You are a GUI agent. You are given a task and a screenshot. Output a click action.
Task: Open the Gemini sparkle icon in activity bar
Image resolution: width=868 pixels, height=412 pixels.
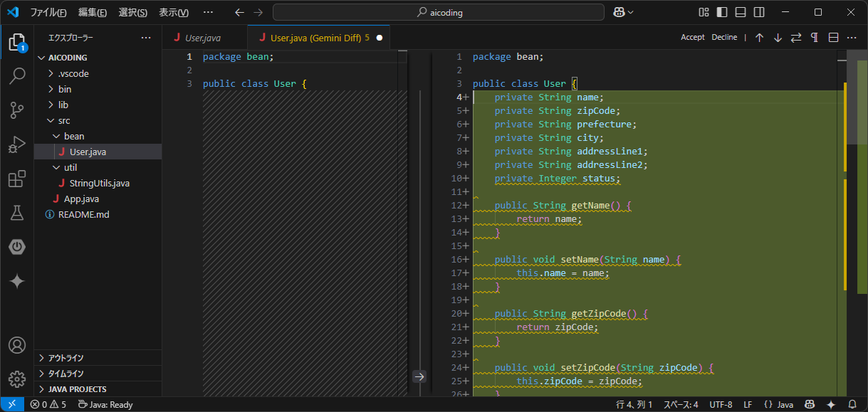tap(17, 280)
